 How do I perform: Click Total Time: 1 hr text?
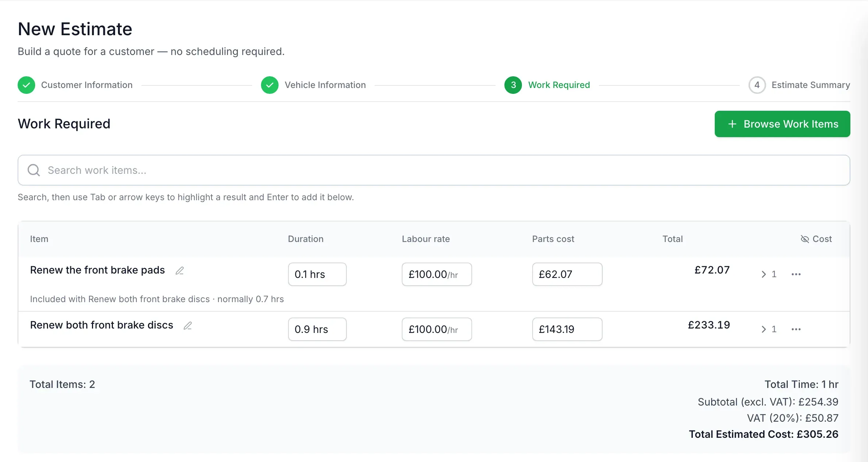click(801, 384)
